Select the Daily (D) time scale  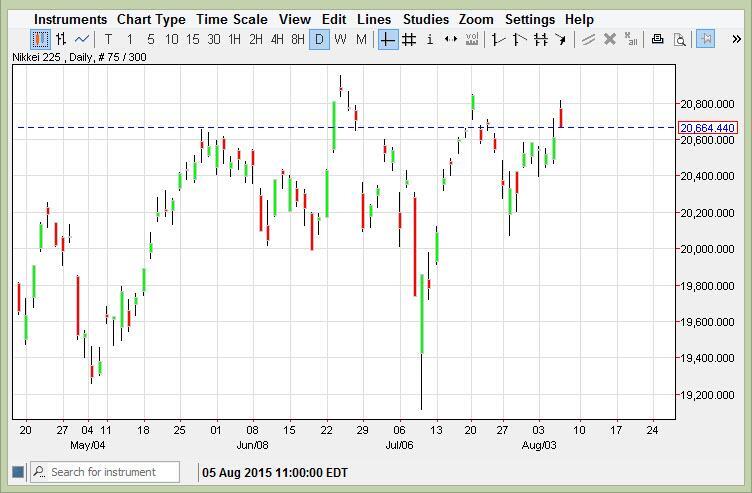[x=319, y=40]
